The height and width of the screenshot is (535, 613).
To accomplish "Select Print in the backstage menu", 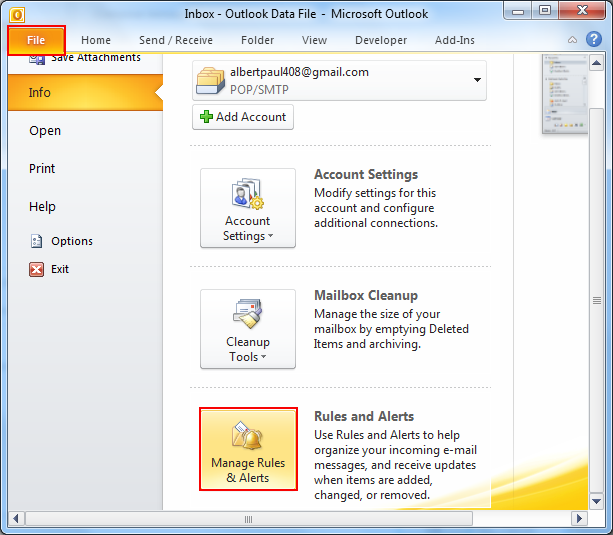I will (42, 169).
